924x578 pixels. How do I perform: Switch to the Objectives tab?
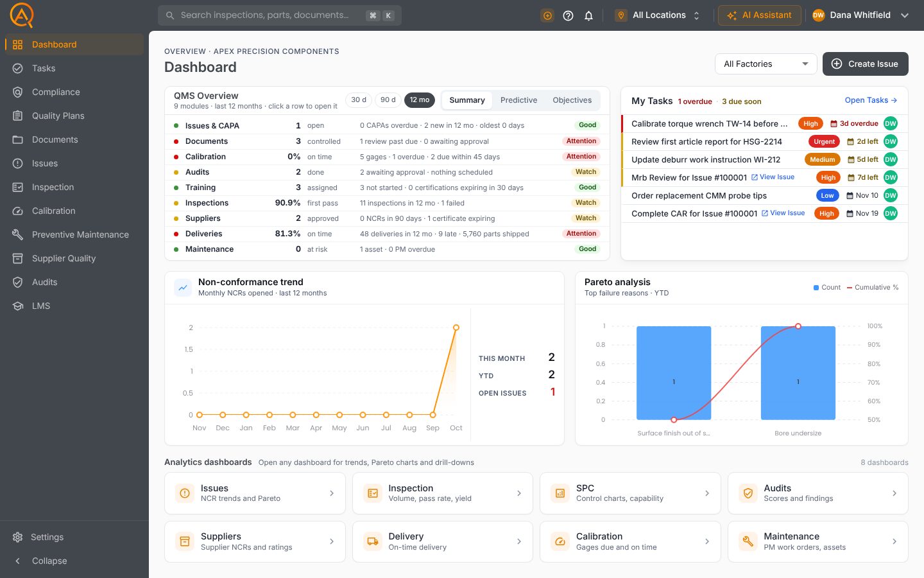pyautogui.click(x=572, y=100)
